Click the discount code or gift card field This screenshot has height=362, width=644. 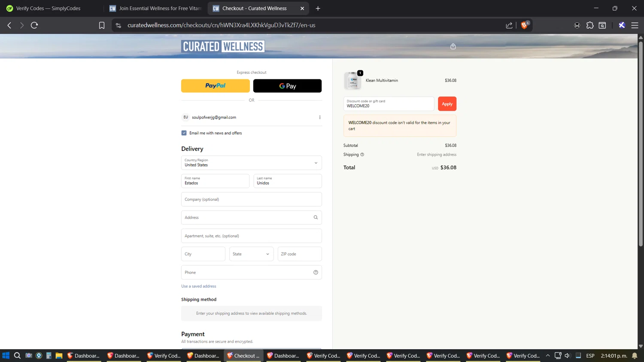click(x=389, y=104)
